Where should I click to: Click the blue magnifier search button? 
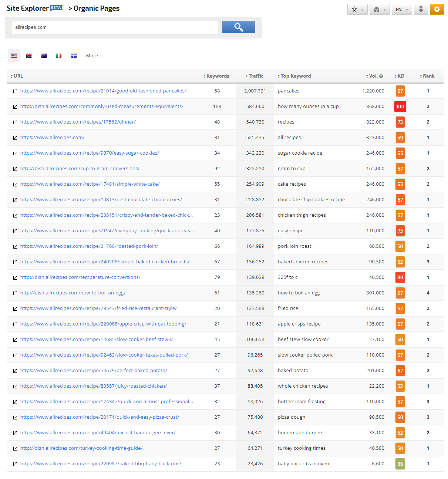click(238, 27)
